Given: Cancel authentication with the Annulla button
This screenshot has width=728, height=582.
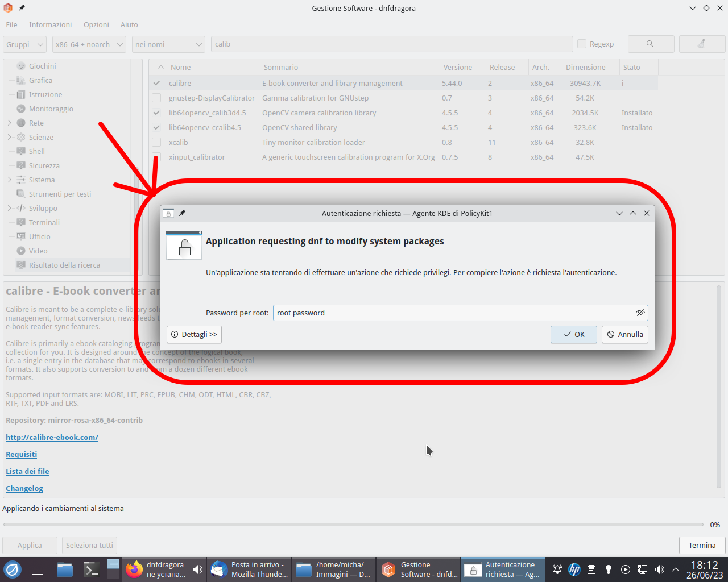Looking at the screenshot, I should 625,334.
